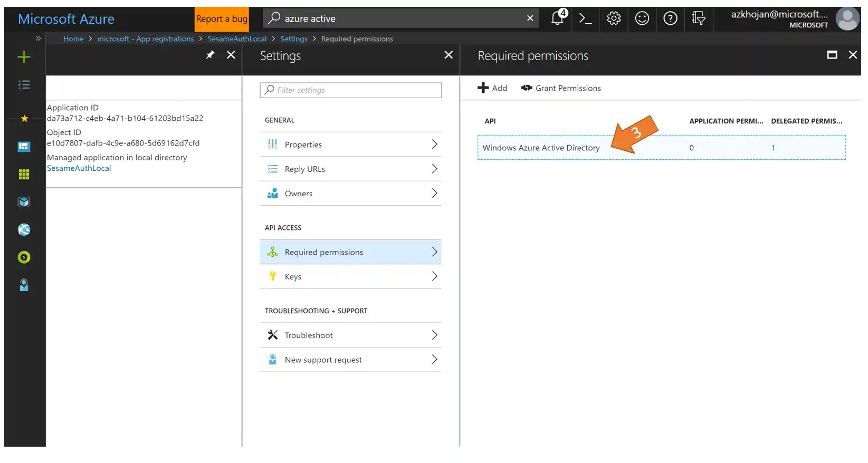
Task: Click the Microsoft Azure portal logo text
Action: (x=66, y=19)
